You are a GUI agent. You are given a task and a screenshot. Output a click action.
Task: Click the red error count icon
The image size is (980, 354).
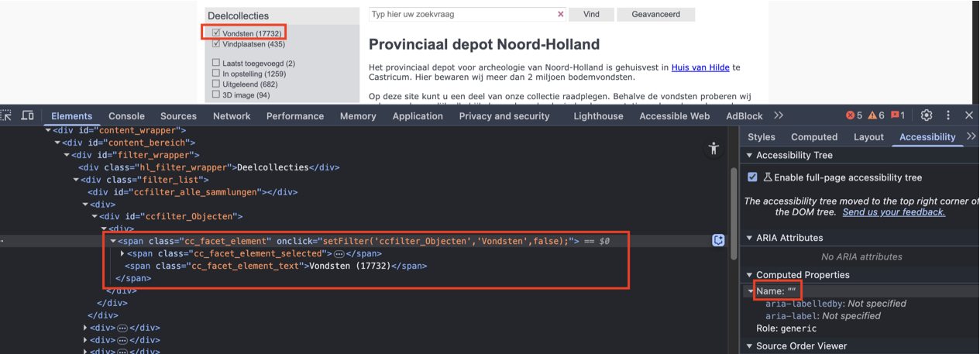coord(854,115)
